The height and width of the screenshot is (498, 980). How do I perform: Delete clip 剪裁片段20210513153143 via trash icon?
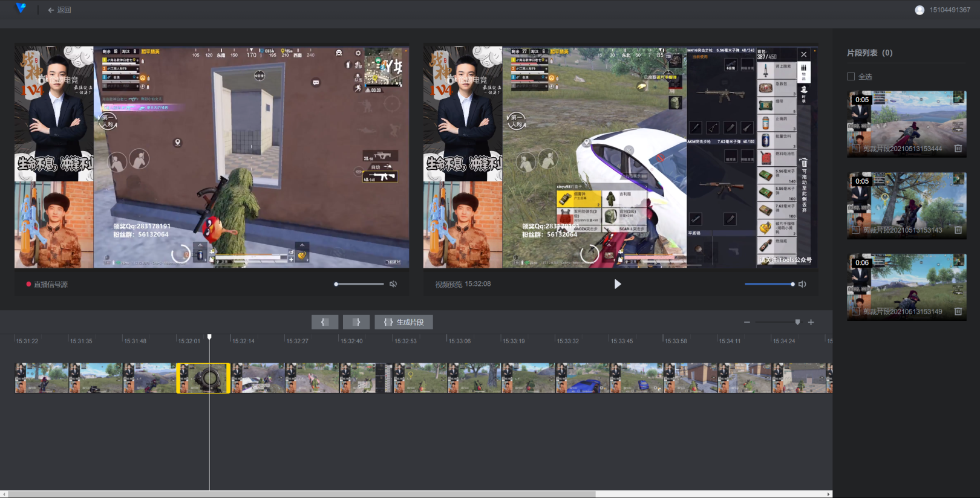[x=958, y=230]
